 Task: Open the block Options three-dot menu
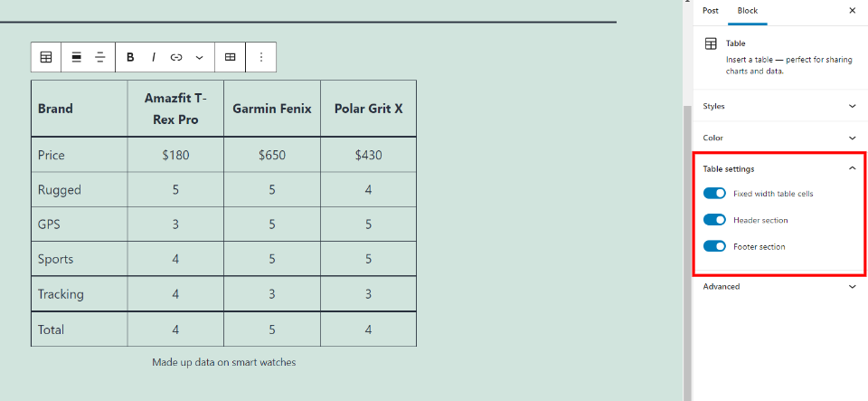pos(261,57)
